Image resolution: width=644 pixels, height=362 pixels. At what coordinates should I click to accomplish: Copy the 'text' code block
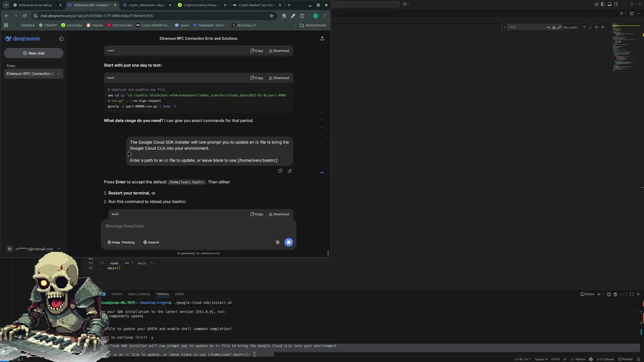[257, 51]
